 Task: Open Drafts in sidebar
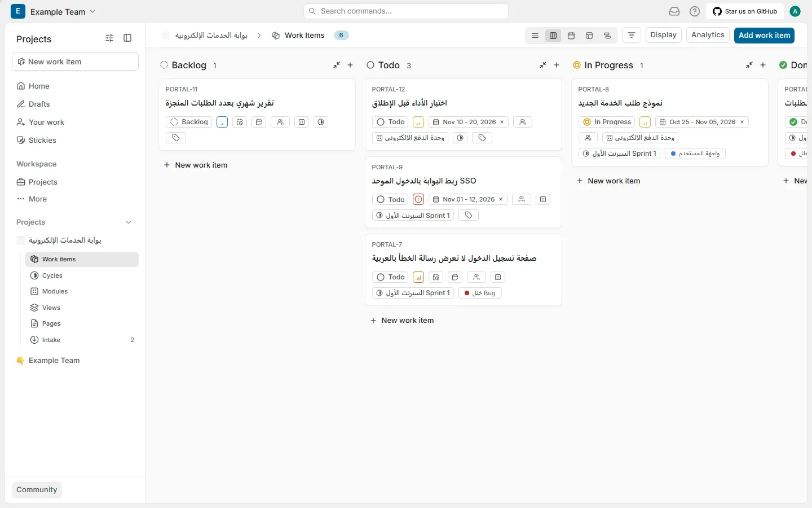76,104
